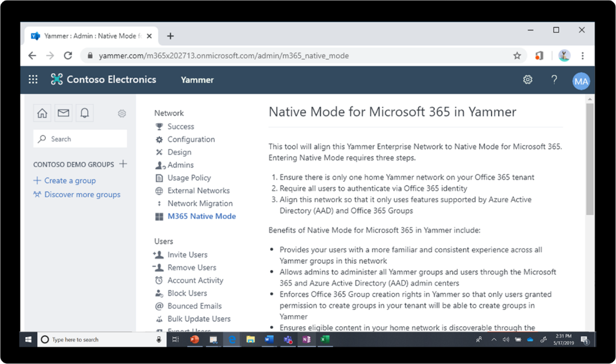This screenshot has width=616, height=364.
Task: Open the Invite Users page
Action: click(x=186, y=254)
